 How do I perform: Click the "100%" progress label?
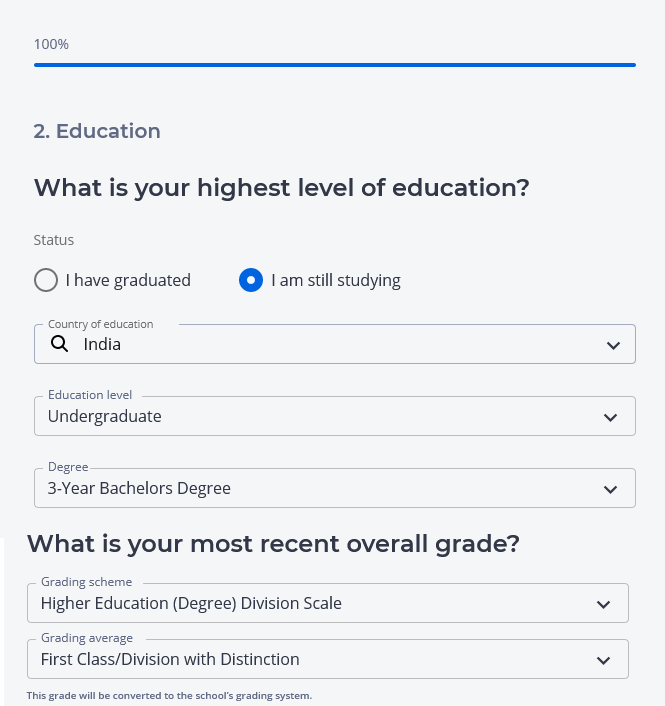(51, 44)
